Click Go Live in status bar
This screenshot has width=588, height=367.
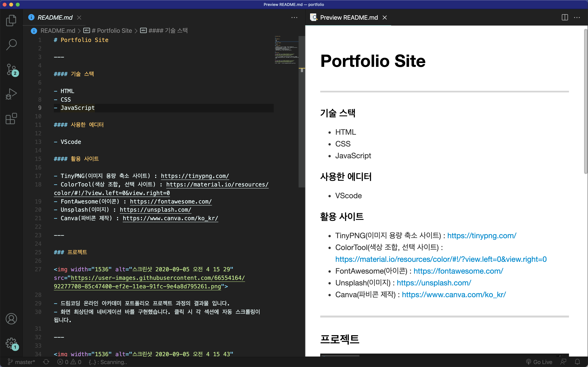coord(539,362)
